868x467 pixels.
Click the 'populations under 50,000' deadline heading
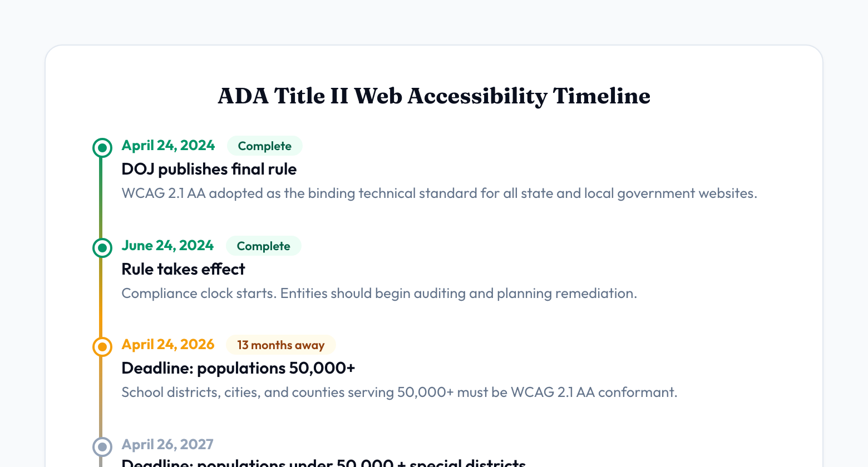[x=323, y=463]
